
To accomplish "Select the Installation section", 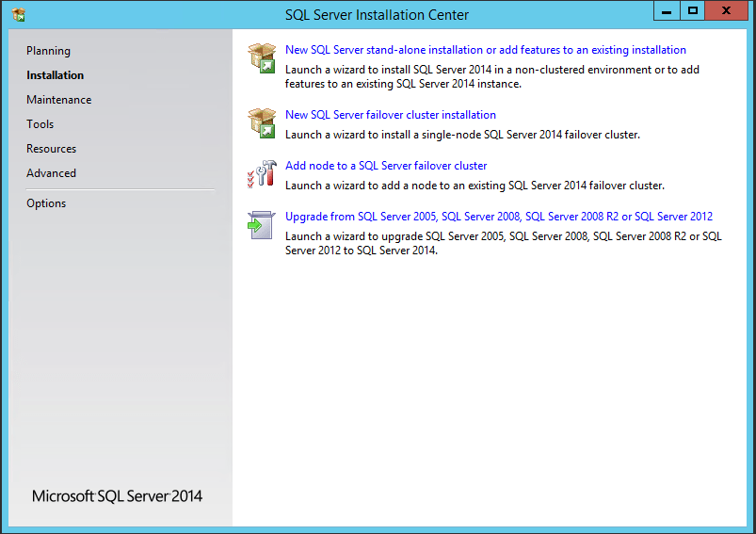I will point(55,75).
